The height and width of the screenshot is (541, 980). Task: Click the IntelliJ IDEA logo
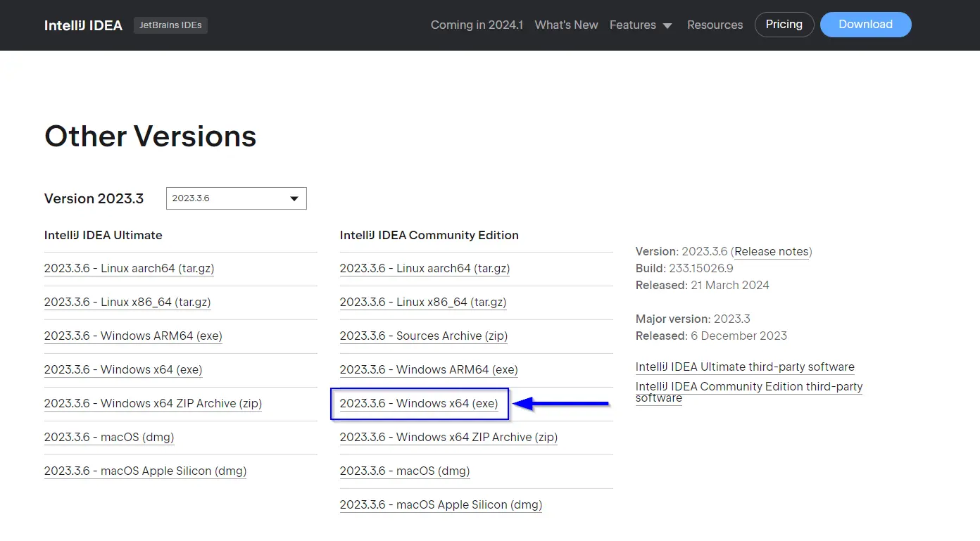[83, 25]
